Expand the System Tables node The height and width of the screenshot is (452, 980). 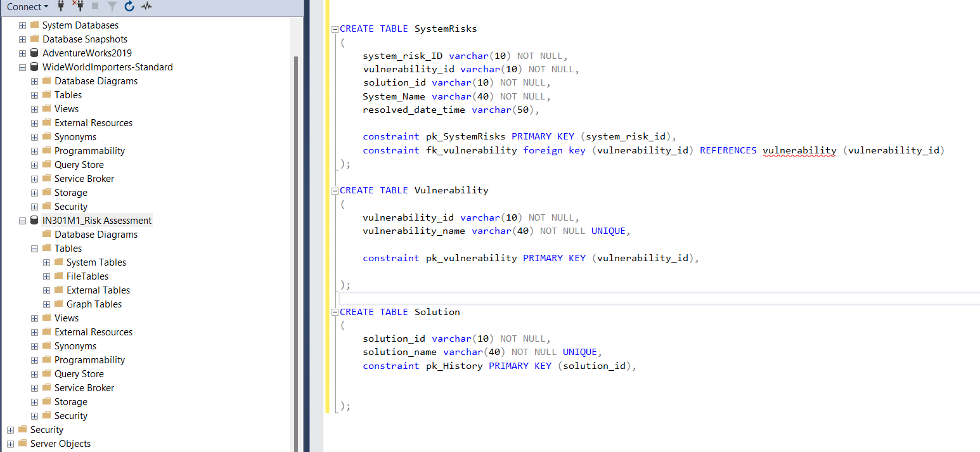pyautogui.click(x=46, y=262)
